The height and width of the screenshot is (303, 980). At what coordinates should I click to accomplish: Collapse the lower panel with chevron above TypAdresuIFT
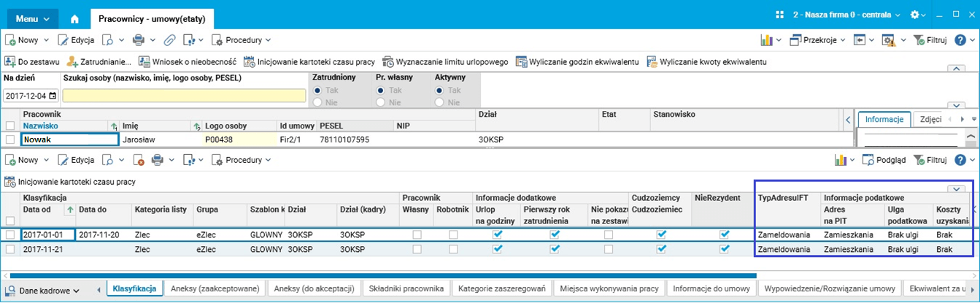(x=958, y=188)
